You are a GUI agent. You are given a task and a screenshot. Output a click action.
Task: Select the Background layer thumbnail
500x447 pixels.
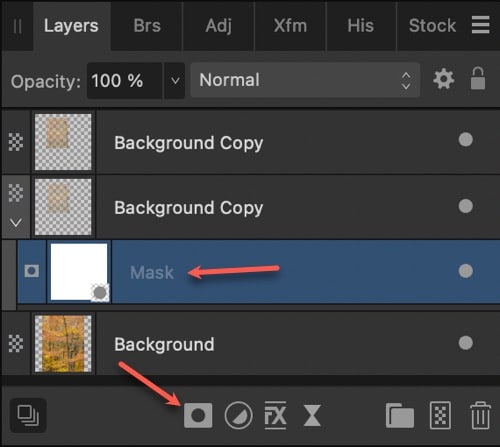pos(63,344)
